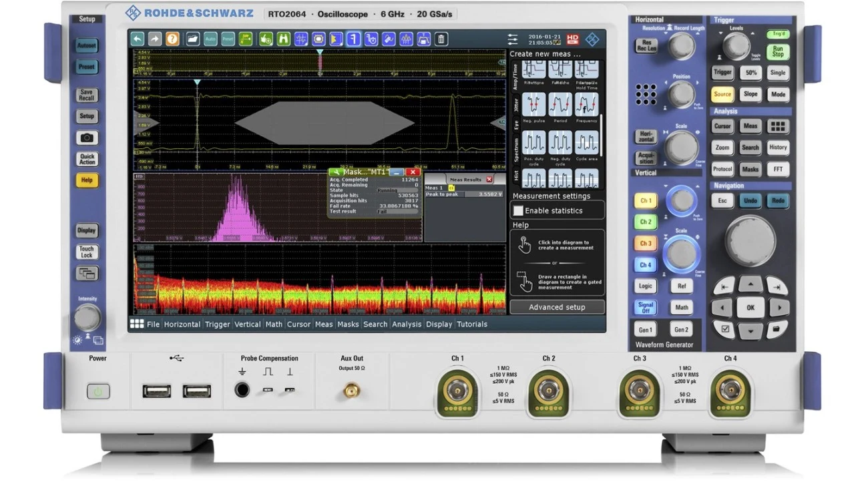
Task: Select the Spectrum category tab
Action: click(515, 150)
